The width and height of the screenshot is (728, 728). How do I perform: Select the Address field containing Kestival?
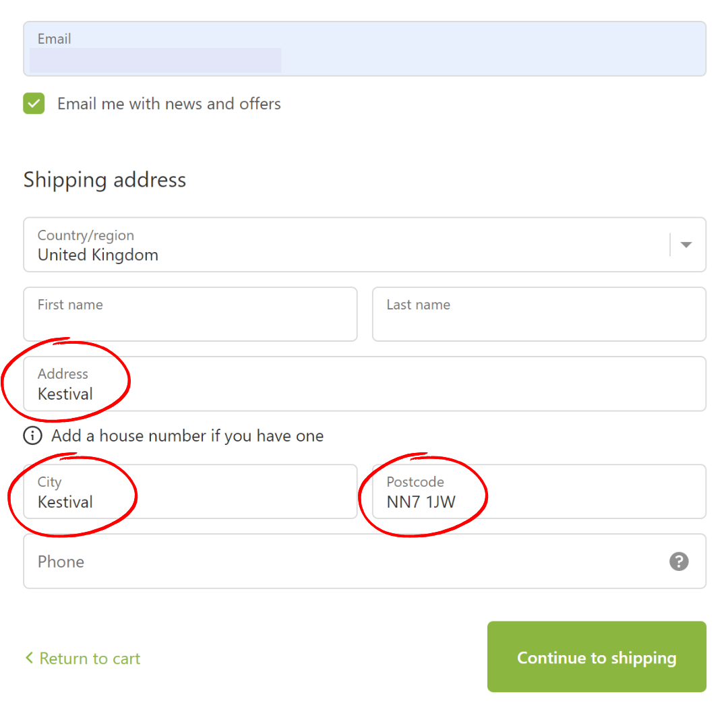pyautogui.click(x=365, y=384)
